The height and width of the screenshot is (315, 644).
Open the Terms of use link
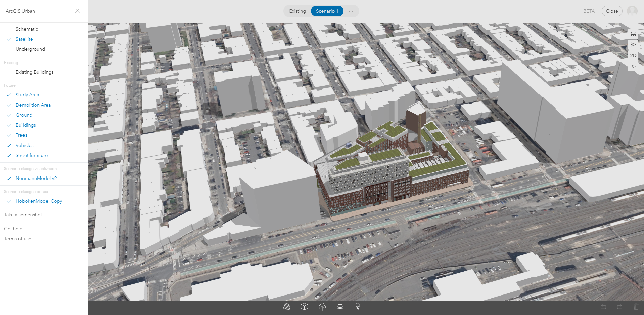(17, 239)
